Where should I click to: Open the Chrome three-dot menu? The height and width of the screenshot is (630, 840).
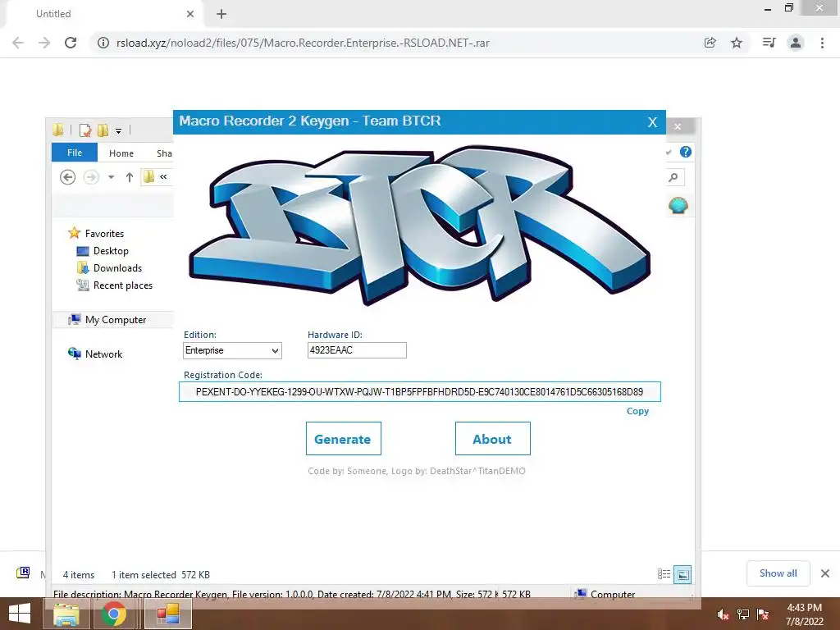click(822, 43)
